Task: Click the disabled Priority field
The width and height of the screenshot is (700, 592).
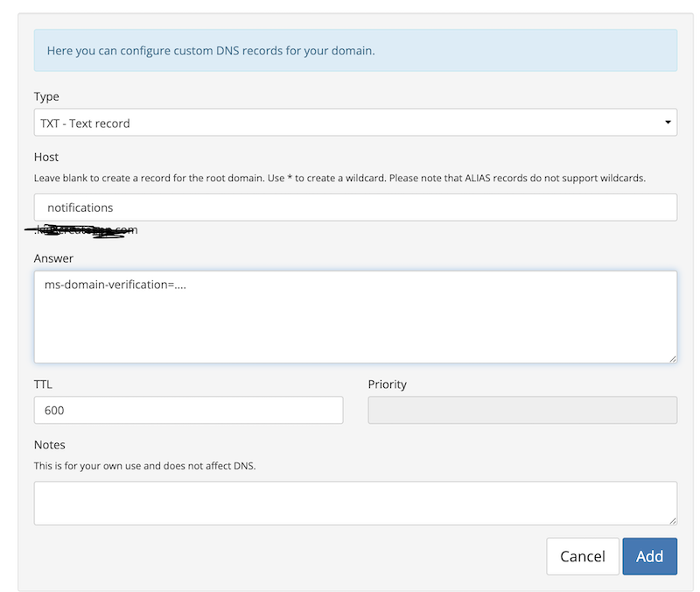Action: point(521,410)
